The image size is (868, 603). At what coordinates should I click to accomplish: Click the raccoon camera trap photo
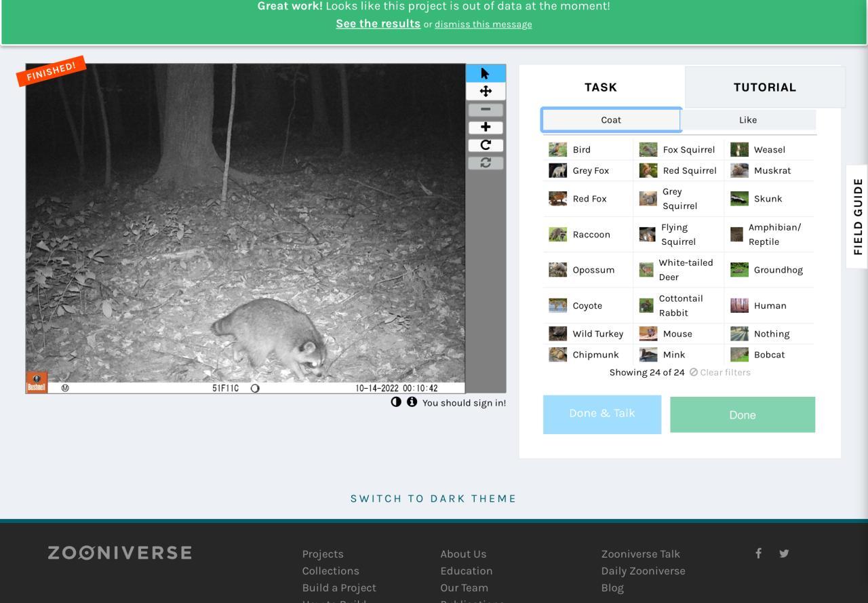(245, 229)
